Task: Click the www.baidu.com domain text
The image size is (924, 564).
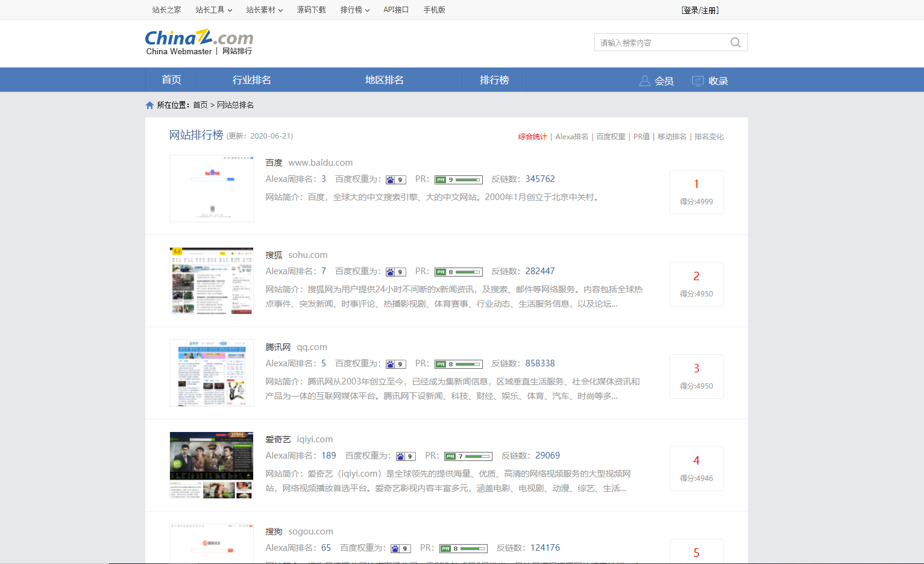Action: 321,163
